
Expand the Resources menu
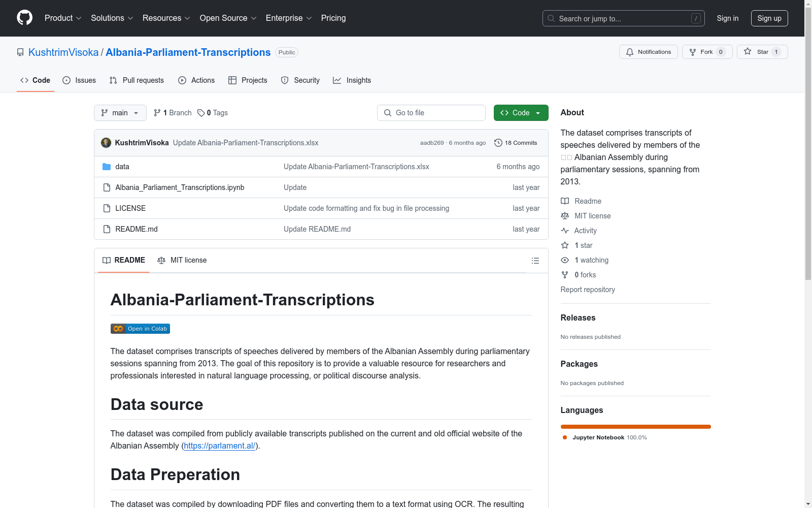[166, 18]
